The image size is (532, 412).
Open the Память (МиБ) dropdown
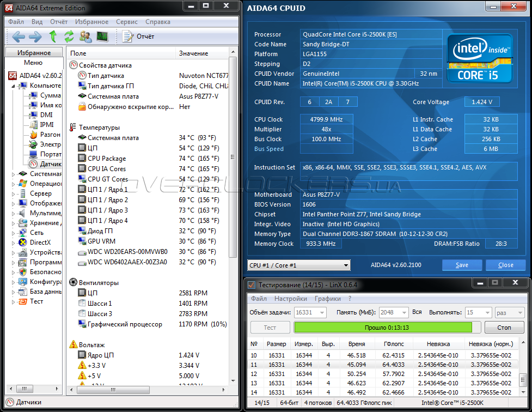pyautogui.click(x=393, y=313)
